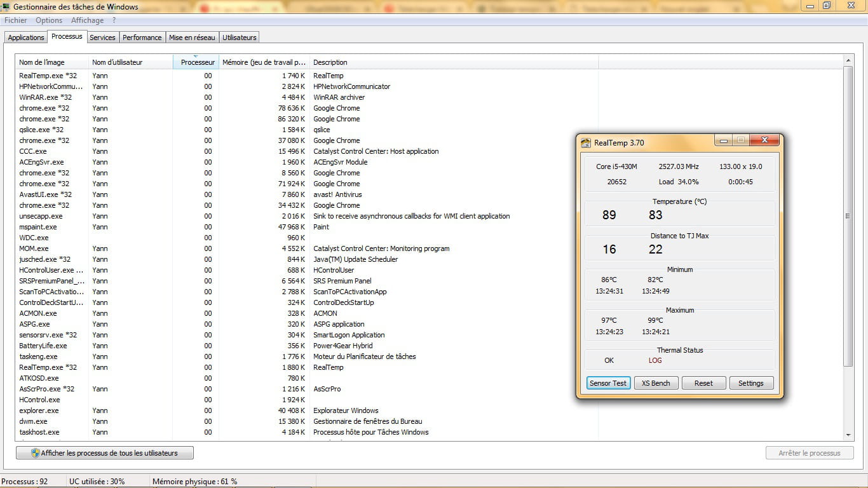
Task: Select the RealTemp.exe row using 1 740 K
Action: pos(307,76)
